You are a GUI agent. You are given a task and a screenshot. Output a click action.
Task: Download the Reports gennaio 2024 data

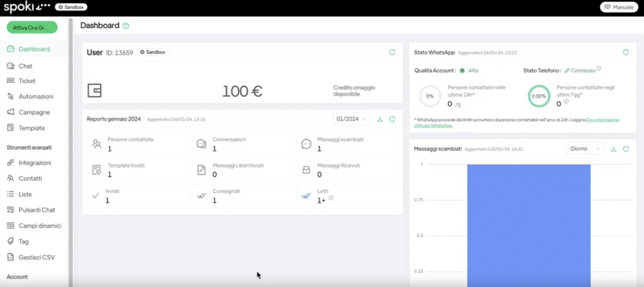tap(380, 119)
